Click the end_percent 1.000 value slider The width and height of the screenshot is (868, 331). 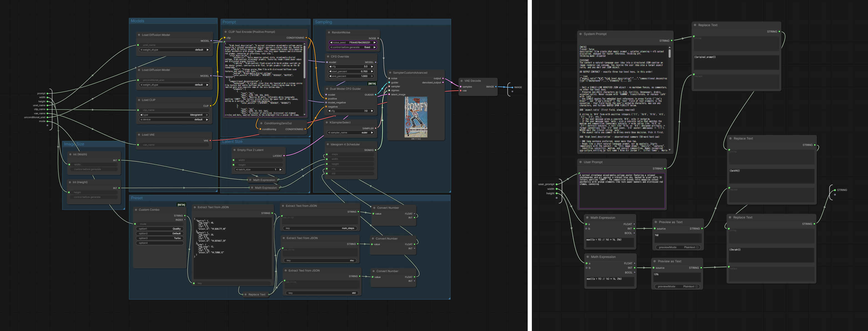point(351,76)
